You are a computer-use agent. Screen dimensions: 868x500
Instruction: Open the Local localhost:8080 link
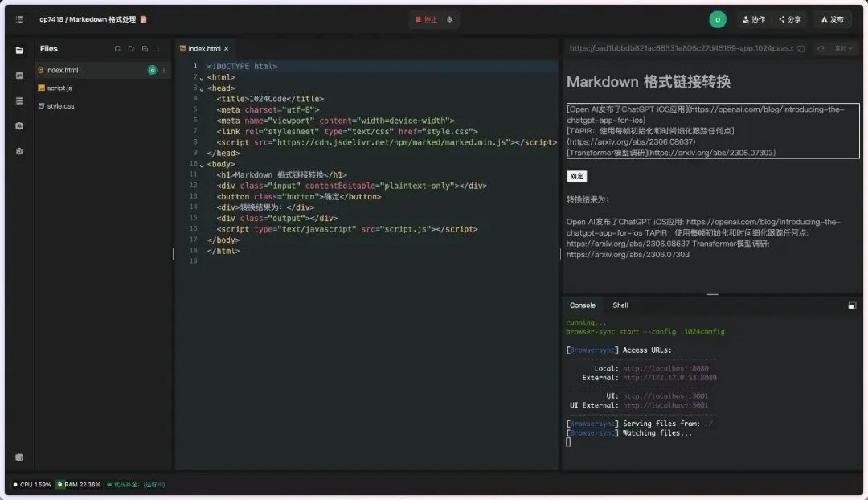coord(666,368)
